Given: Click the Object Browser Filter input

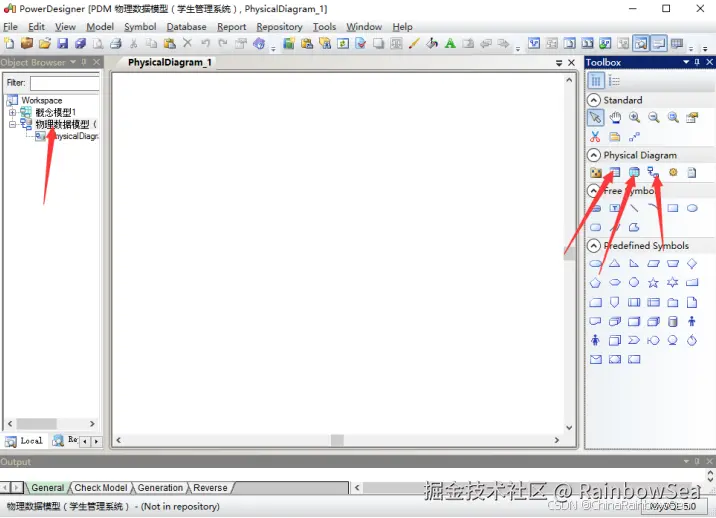Looking at the screenshot, I should [64, 83].
